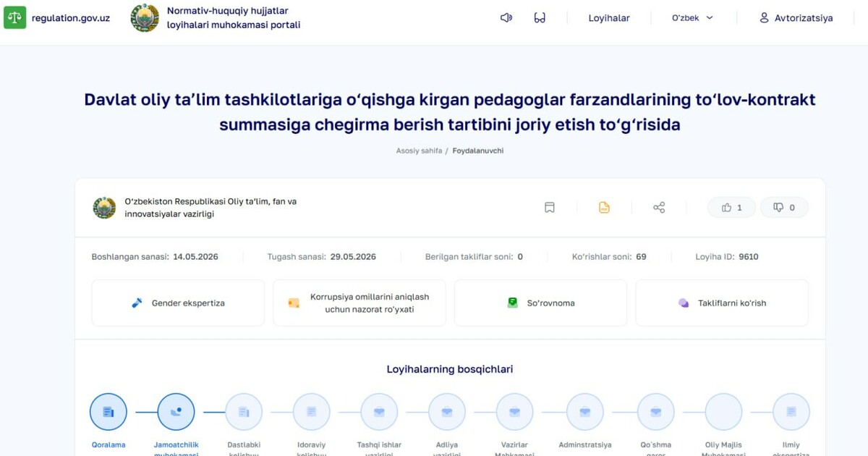The image size is (868, 456).
Task: Select the Adminstratsiya stage circle
Action: pyautogui.click(x=584, y=412)
